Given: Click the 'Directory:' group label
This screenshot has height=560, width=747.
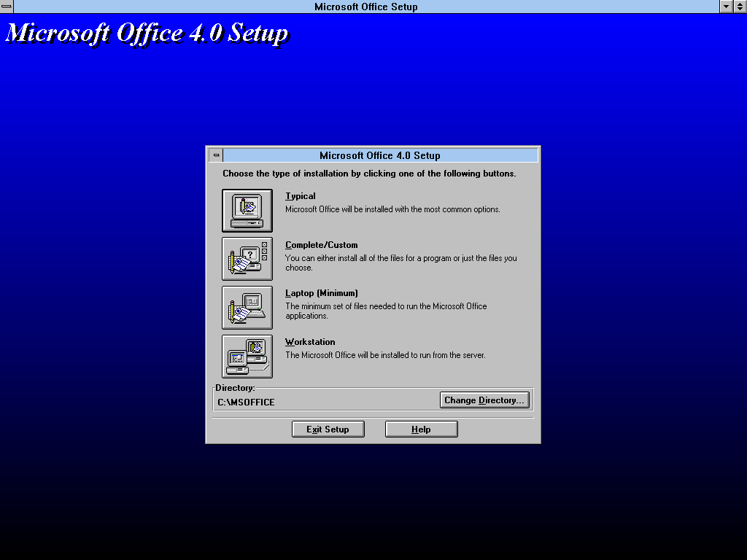Looking at the screenshot, I should pyautogui.click(x=235, y=388).
